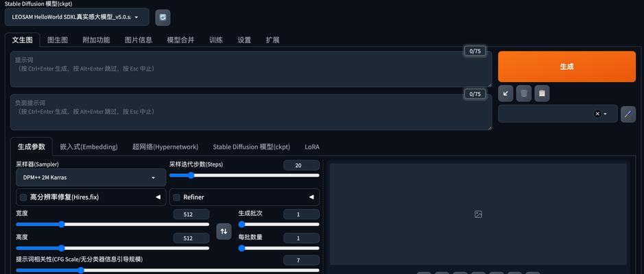Click the 每批数量 value field

(302, 238)
